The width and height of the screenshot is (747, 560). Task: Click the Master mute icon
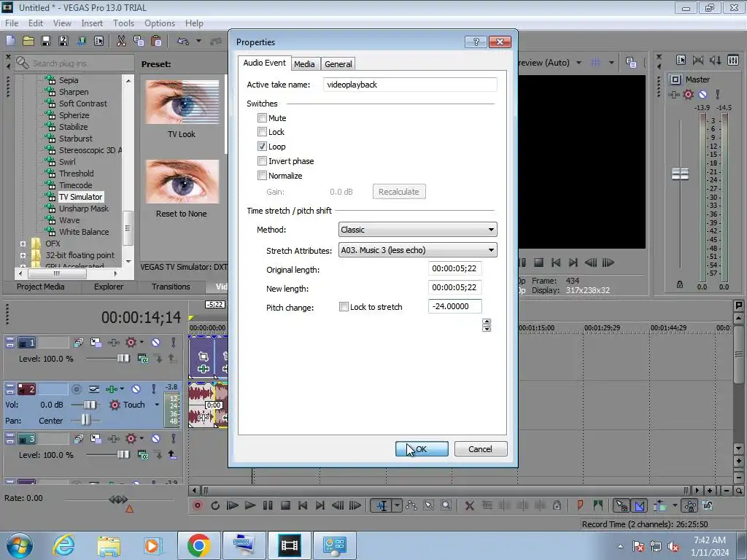[703, 94]
